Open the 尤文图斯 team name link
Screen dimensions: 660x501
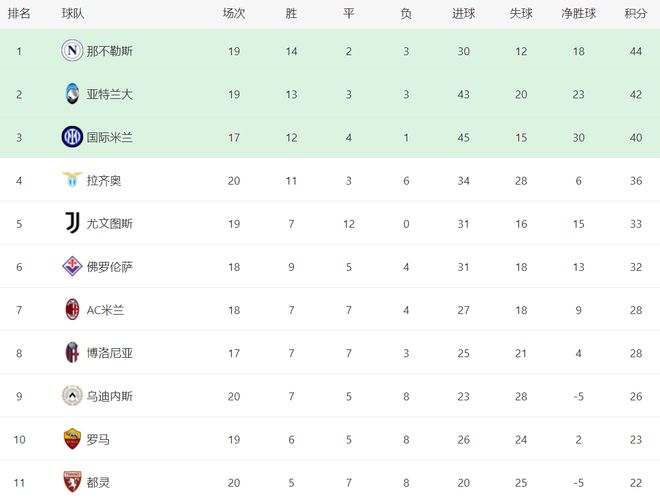109,223
